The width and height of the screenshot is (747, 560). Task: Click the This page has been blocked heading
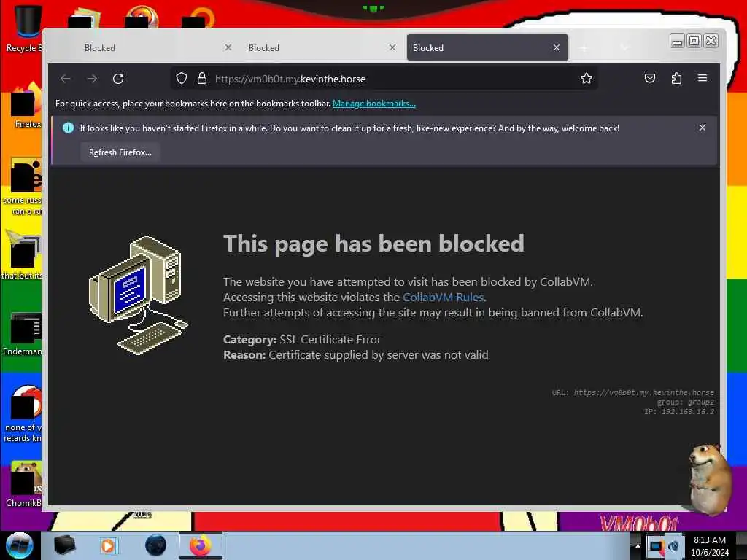373,244
